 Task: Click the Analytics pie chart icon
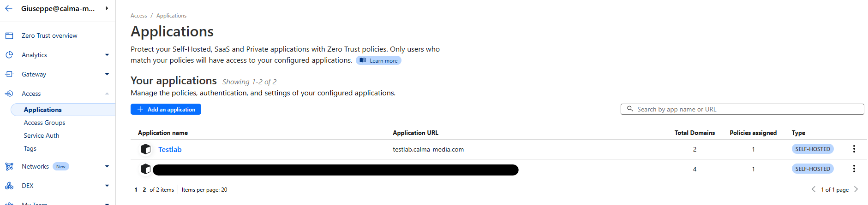click(9, 55)
